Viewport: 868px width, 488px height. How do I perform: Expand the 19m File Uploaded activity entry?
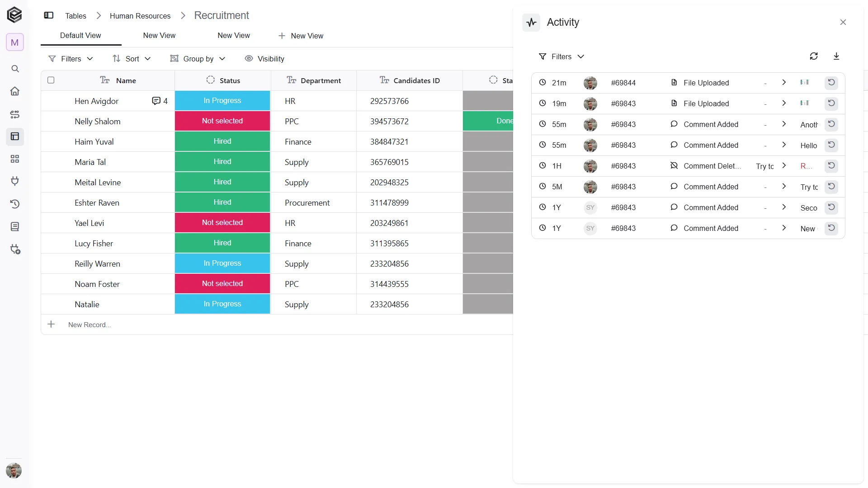[x=784, y=103]
